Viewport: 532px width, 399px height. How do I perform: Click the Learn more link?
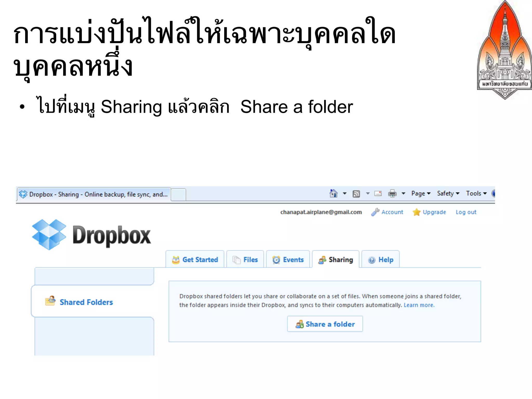click(419, 305)
